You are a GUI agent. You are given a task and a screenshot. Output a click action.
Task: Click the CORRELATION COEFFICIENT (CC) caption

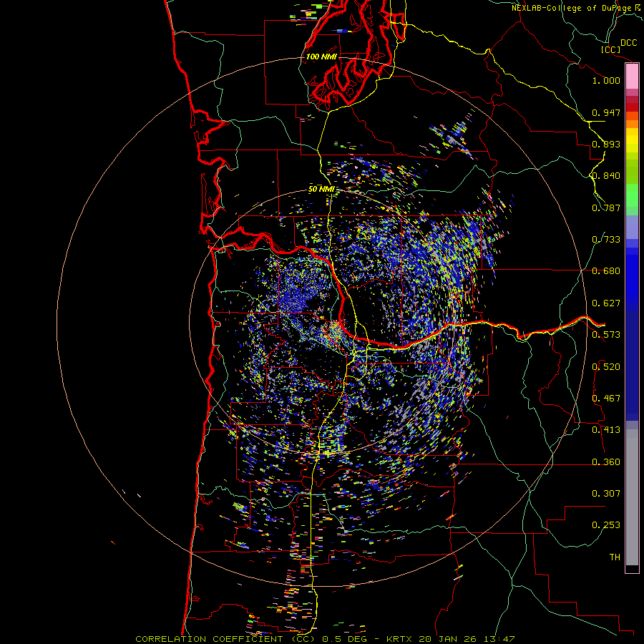[225, 639]
